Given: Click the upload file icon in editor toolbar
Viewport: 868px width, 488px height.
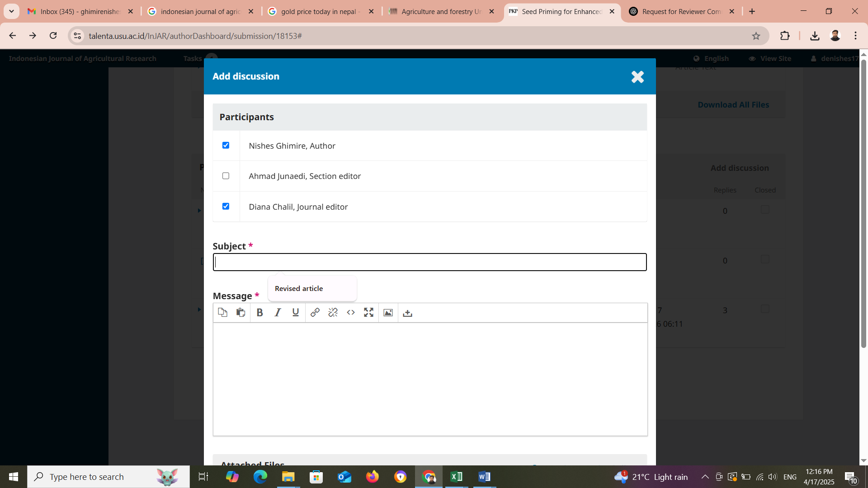Looking at the screenshot, I should (407, 312).
